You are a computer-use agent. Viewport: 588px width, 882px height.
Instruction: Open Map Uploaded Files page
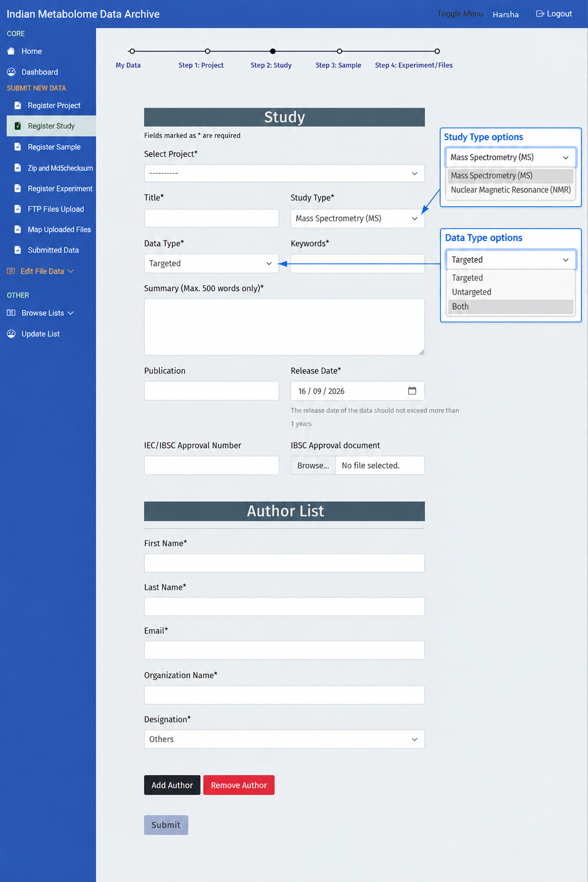tap(59, 229)
